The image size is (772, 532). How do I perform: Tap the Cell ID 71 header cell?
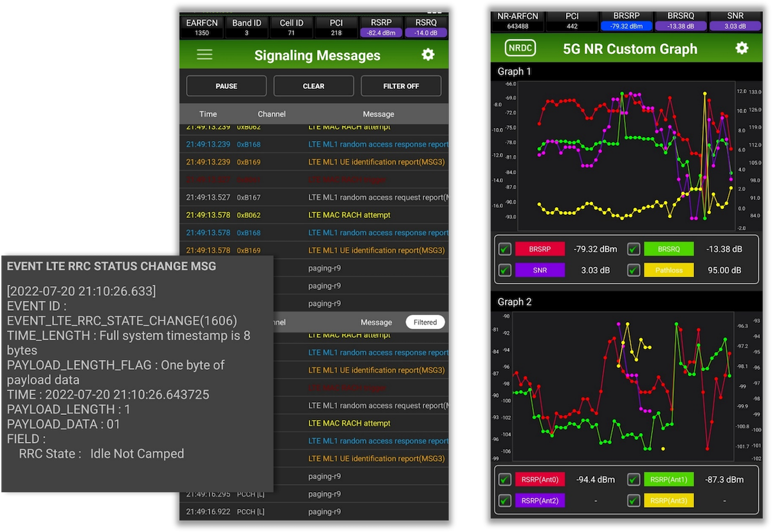[x=291, y=27]
